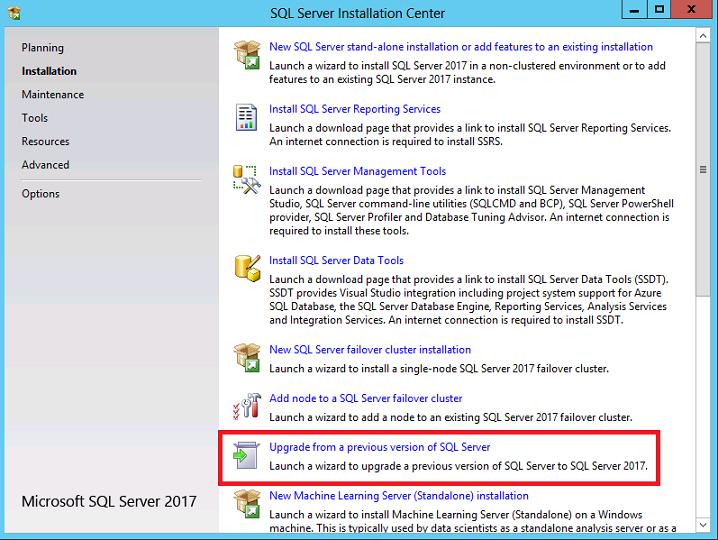Viewport: 718px width, 540px height.
Task: Click the Add node tools icon
Action: 247,406
